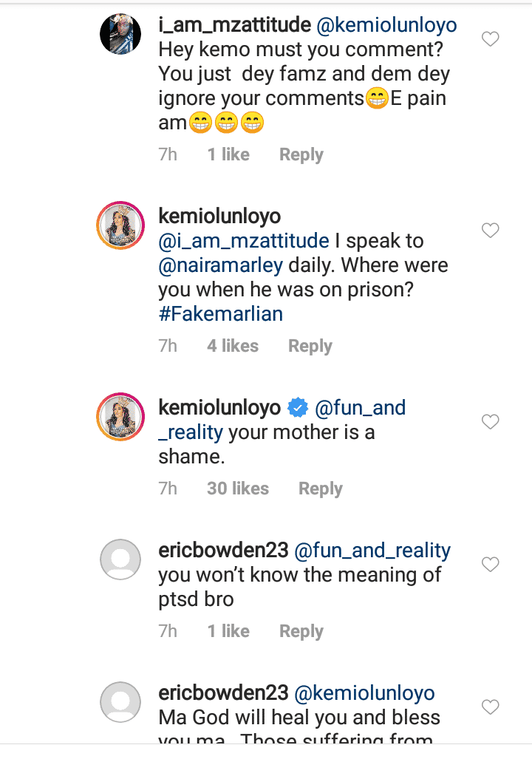Reply to i_am_mzattitude's comment
This screenshot has width=532, height=759.
tap(301, 155)
